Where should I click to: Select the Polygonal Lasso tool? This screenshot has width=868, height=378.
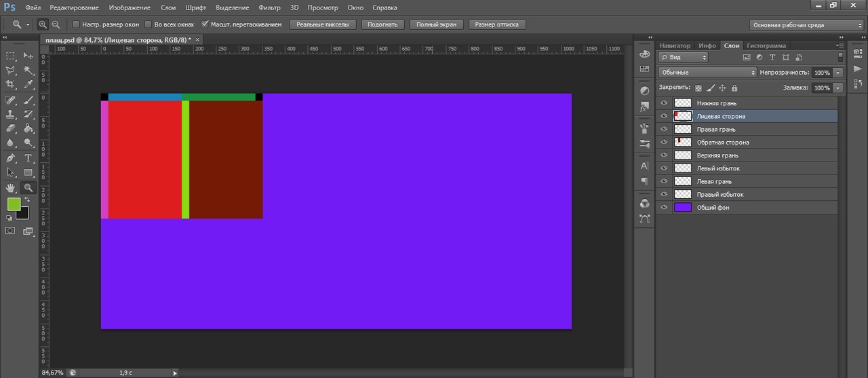click(x=10, y=70)
